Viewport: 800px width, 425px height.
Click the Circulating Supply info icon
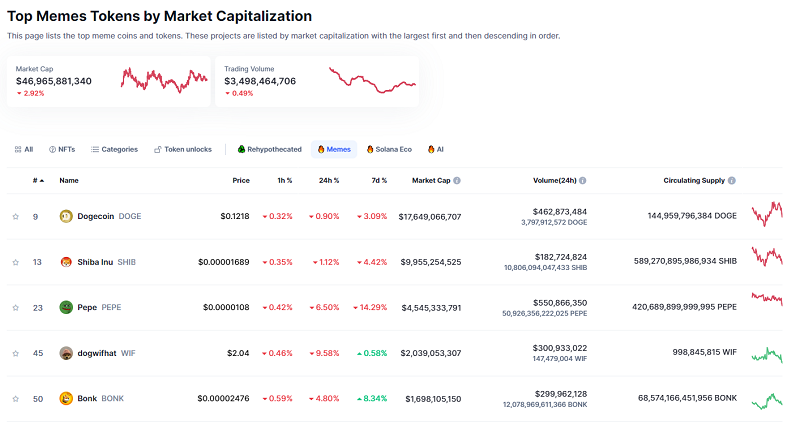tap(732, 181)
